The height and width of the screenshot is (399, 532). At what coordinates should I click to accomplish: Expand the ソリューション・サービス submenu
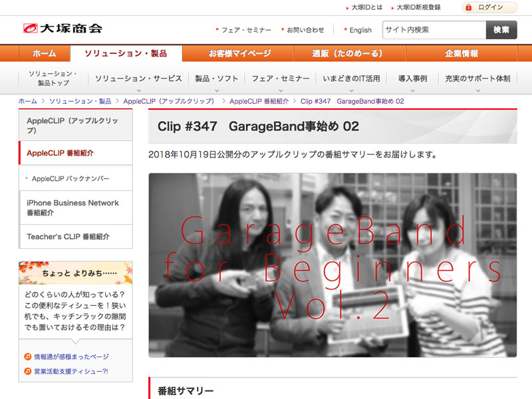138,78
